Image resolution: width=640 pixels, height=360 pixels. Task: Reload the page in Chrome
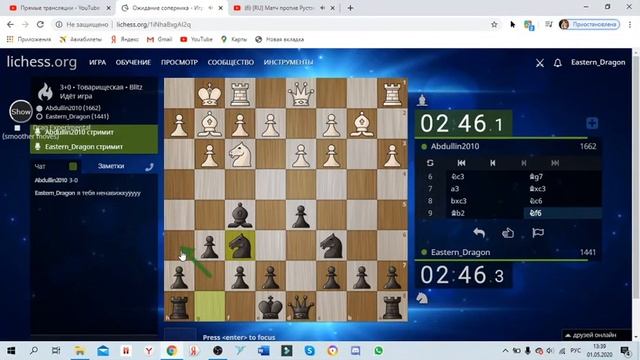pyautogui.click(x=40, y=24)
